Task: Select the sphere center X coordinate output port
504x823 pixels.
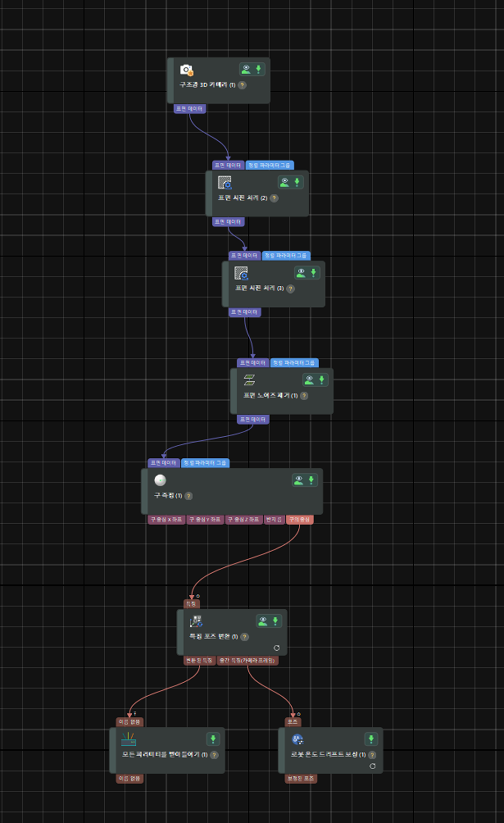Action: coord(166,520)
